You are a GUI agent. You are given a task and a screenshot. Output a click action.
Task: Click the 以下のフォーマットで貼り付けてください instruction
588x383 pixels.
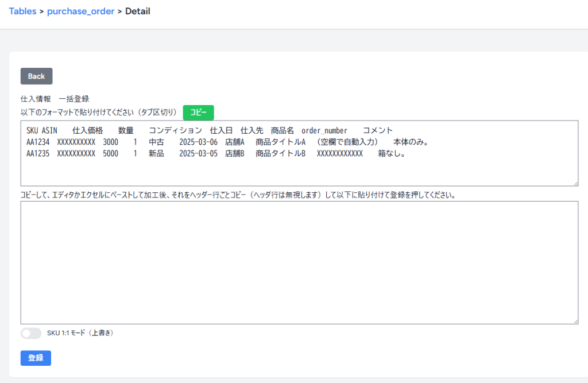click(x=98, y=113)
